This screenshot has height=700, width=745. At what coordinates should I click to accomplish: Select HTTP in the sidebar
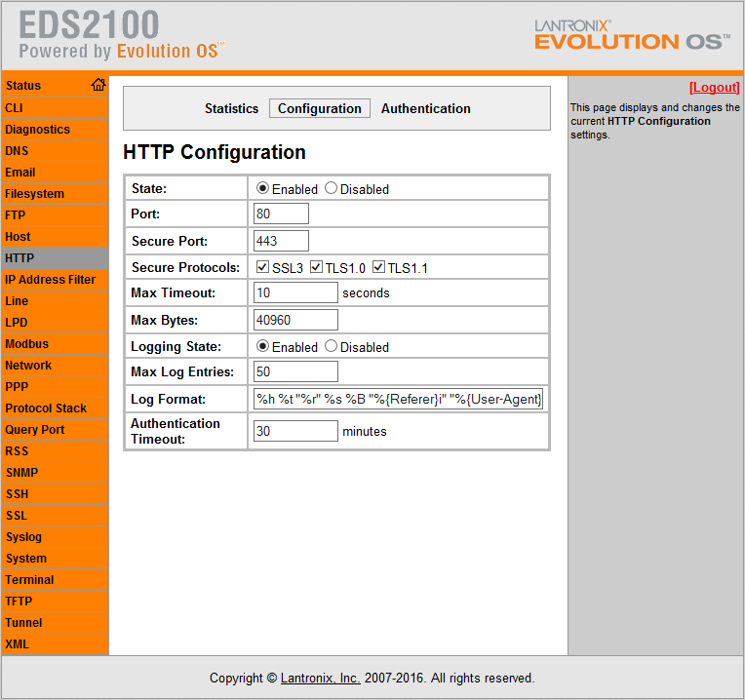click(56, 257)
